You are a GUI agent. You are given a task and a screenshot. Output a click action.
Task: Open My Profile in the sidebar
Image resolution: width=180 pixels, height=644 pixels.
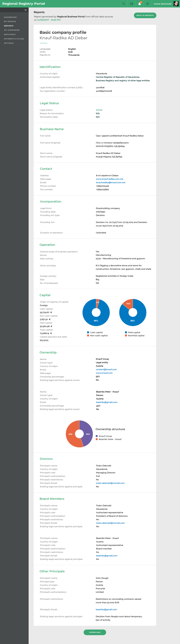coord(10,22)
